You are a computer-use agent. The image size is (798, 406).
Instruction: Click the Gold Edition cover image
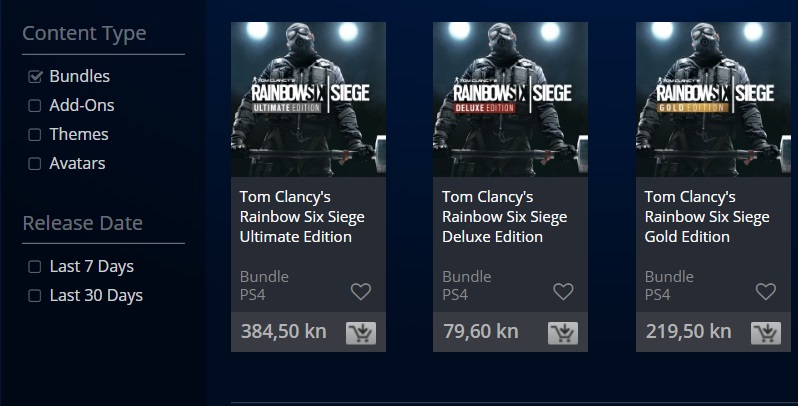pyautogui.click(x=712, y=99)
